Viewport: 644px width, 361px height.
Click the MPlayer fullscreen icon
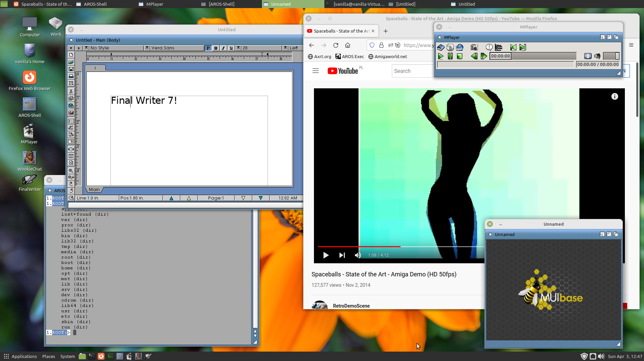tap(588, 56)
